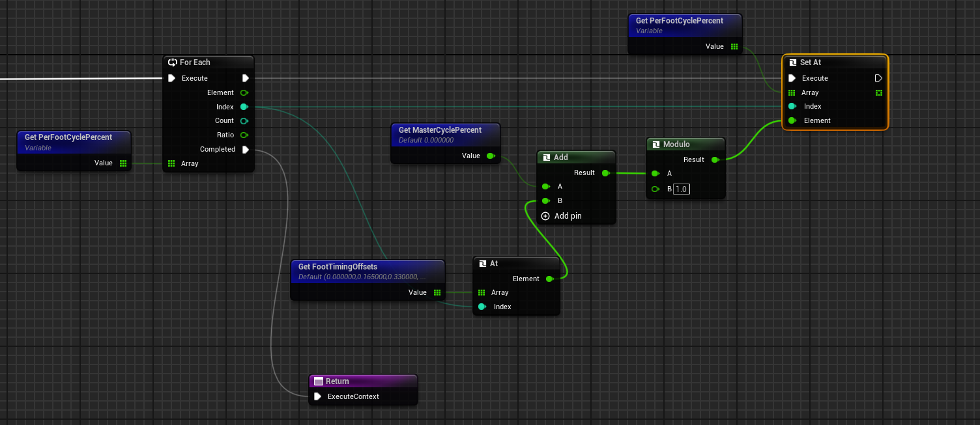Select the For Each node title
This screenshot has width=980, height=425.
(x=195, y=62)
